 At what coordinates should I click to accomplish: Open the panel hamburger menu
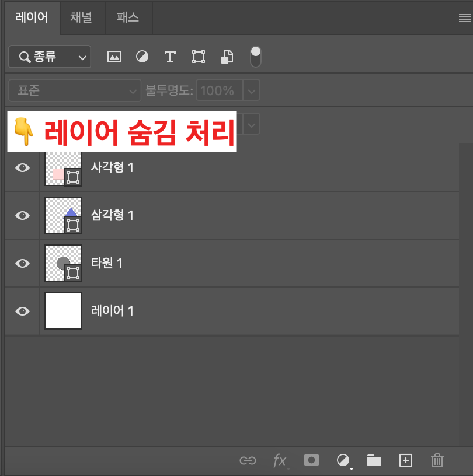tap(464, 17)
